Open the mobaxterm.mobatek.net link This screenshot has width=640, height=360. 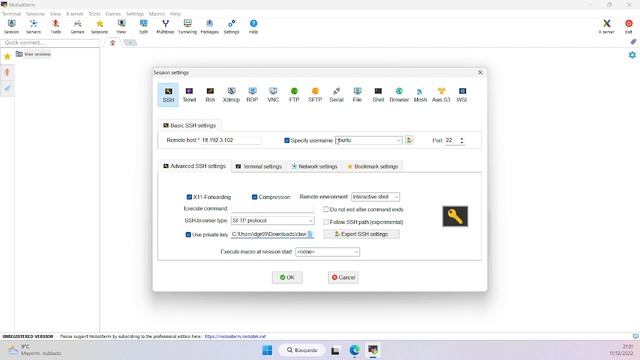pyautogui.click(x=235, y=337)
